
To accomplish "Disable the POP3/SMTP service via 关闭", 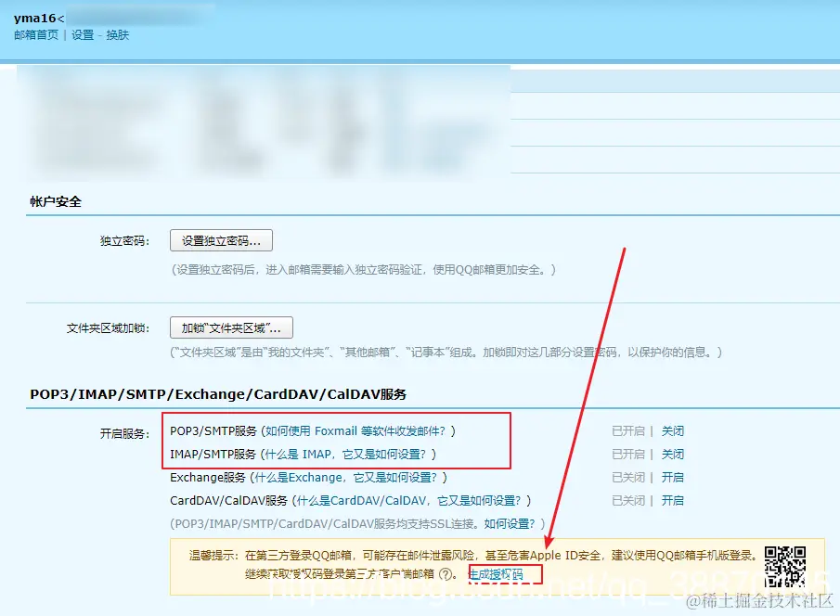I will (673, 430).
